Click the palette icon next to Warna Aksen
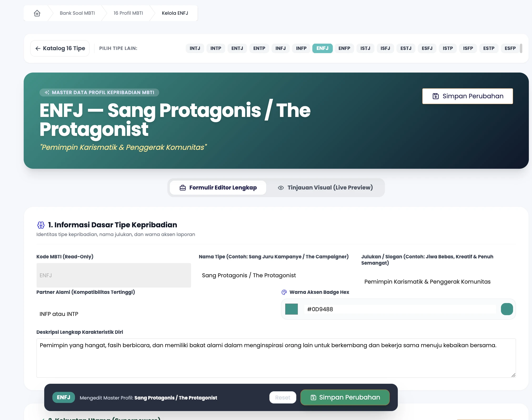The width and height of the screenshot is (532, 420). (x=284, y=292)
